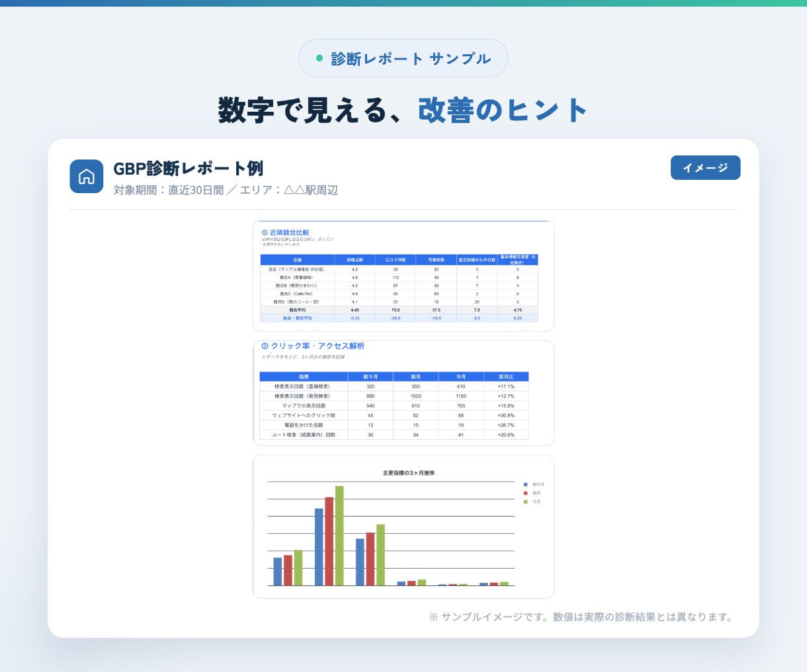The image size is (807, 672).
Task: Click the マップでの表示回数 row label
Action: [304, 405]
